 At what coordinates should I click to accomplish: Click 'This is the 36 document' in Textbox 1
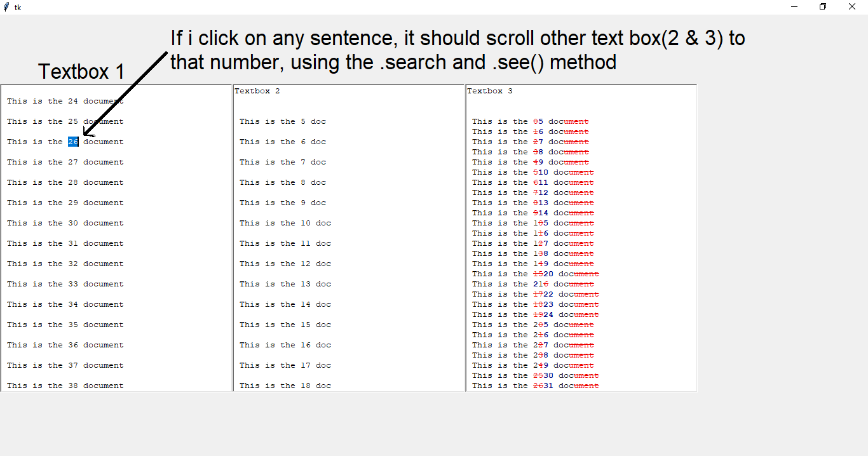65,345
